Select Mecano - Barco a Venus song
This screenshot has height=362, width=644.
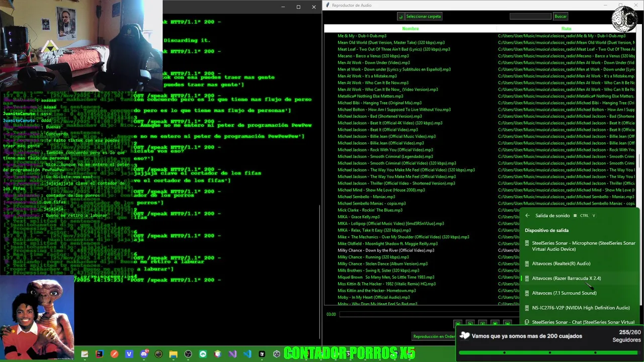[x=373, y=56]
